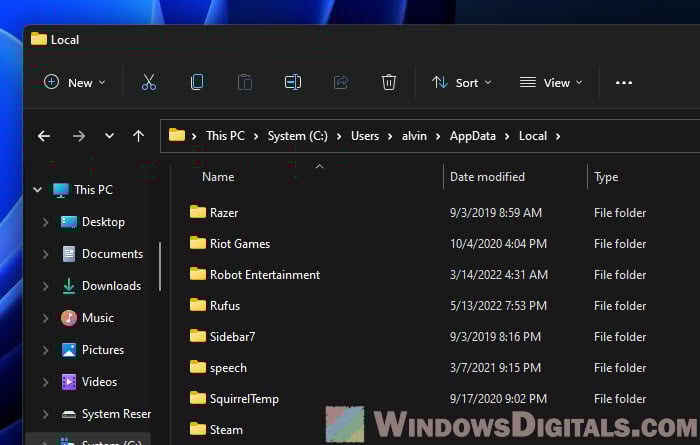Select System Reser drive in navigation pane
This screenshot has height=445, width=700.
point(116,414)
